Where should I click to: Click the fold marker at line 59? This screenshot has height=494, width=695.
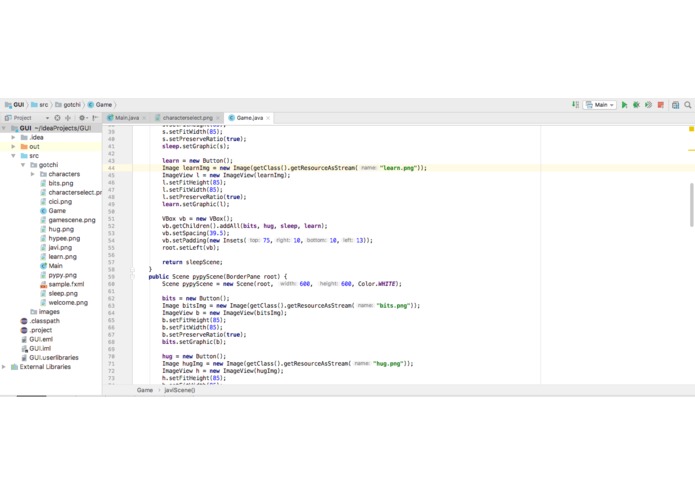pyautogui.click(x=133, y=276)
